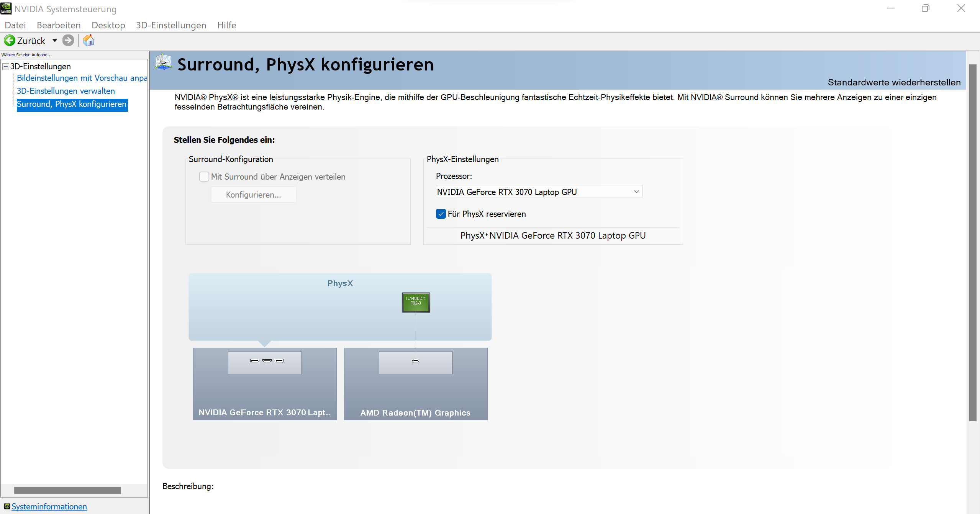This screenshot has width=980, height=514.
Task: Uncheck Für PhysX reservieren checkbox
Action: pyautogui.click(x=441, y=214)
